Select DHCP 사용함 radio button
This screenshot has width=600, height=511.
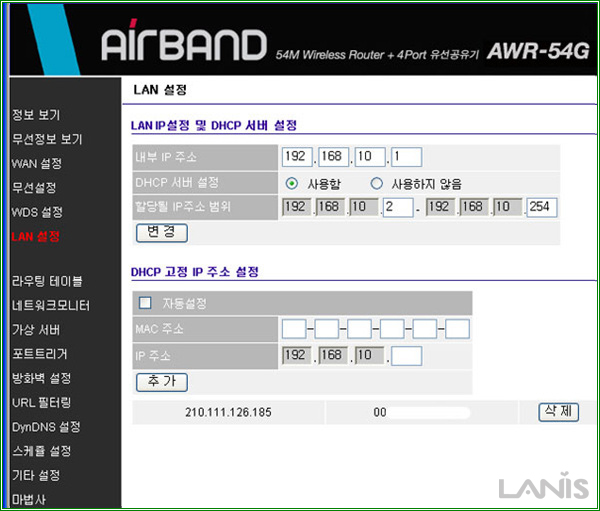pyautogui.click(x=292, y=184)
